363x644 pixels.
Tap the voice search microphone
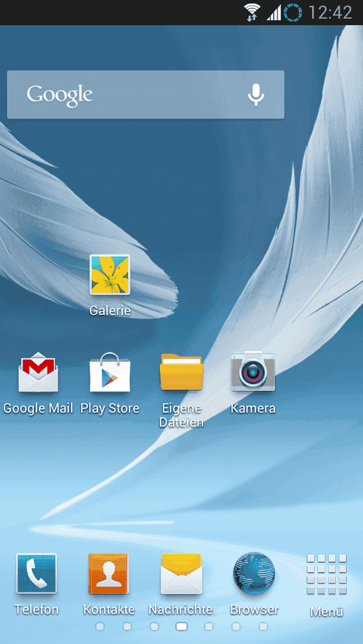[256, 95]
